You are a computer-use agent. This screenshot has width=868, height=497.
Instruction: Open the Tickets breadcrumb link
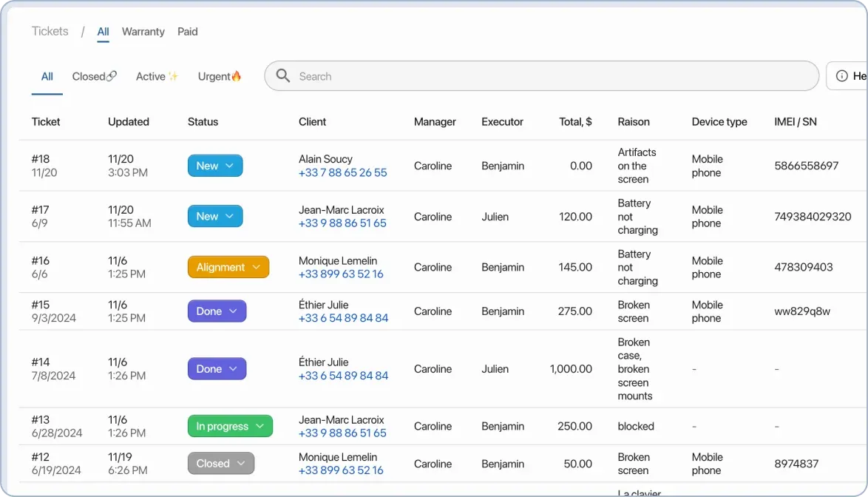(x=50, y=31)
